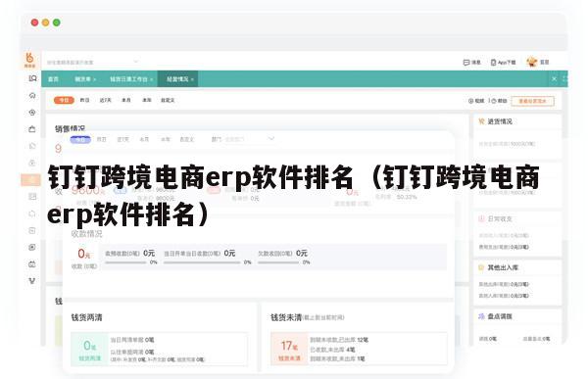Viewport: 588px width, 379px height.
Task: Select 昨日 in the top date filter
Action: 84,100
